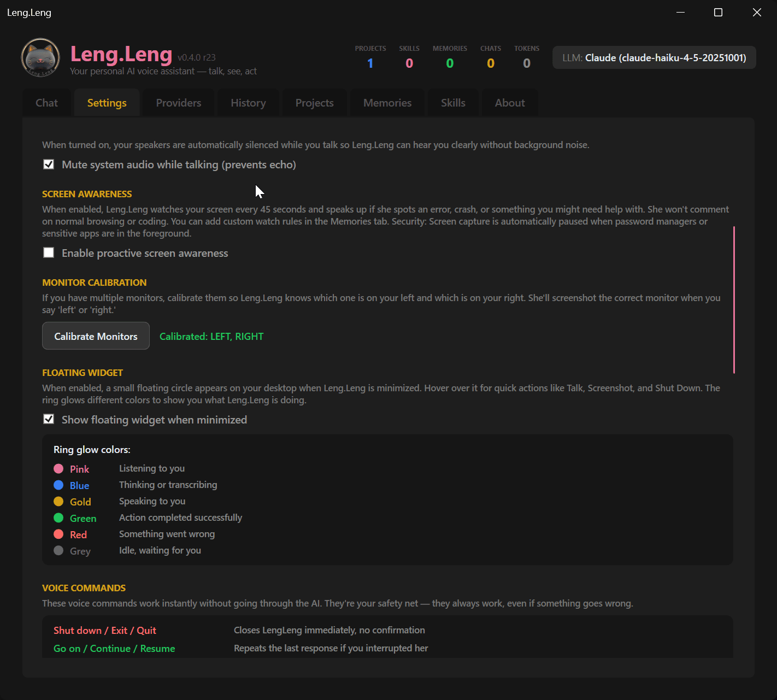Click the gold Speaking ring color dot
Viewport: 777px width, 700px height.
coord(58,502)
